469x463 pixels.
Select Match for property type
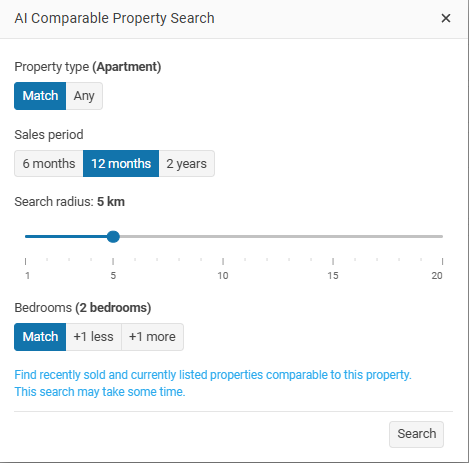[40, 96]
